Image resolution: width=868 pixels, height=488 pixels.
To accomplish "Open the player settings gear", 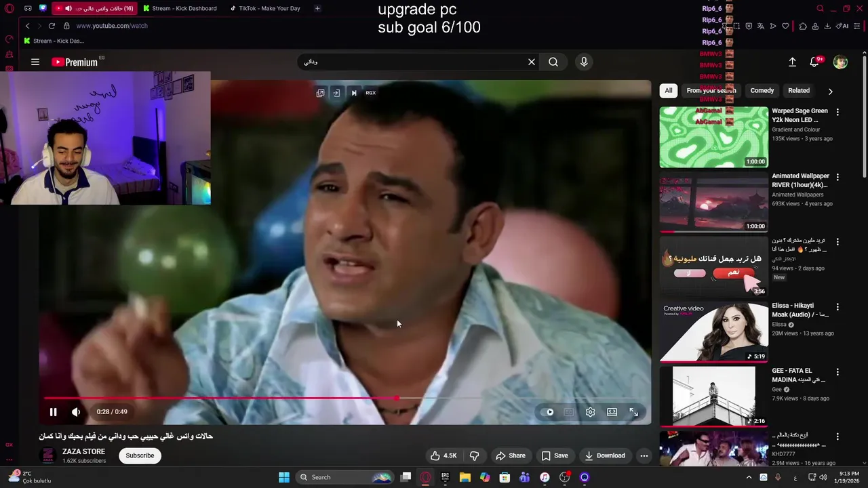I will pyautogui.click(x=591, y=412).
